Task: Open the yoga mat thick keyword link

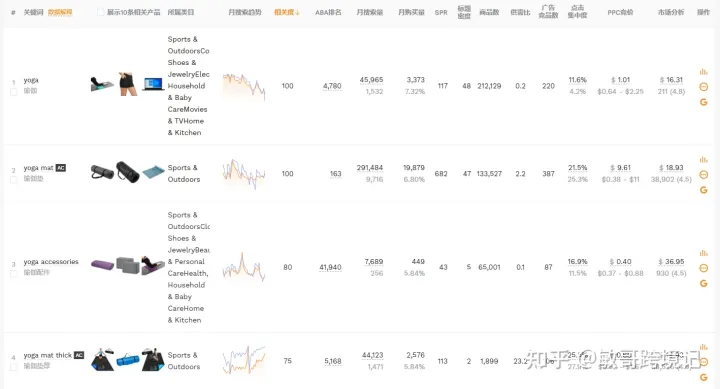Action: [x=48, y=355]
